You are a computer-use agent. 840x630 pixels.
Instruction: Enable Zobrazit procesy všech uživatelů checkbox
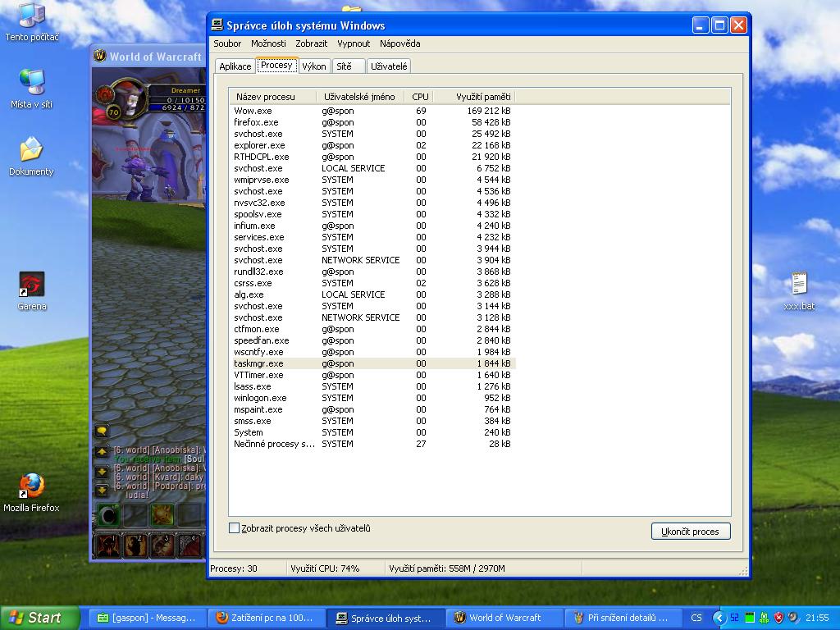pyautogui.click(x=234, y=528)
